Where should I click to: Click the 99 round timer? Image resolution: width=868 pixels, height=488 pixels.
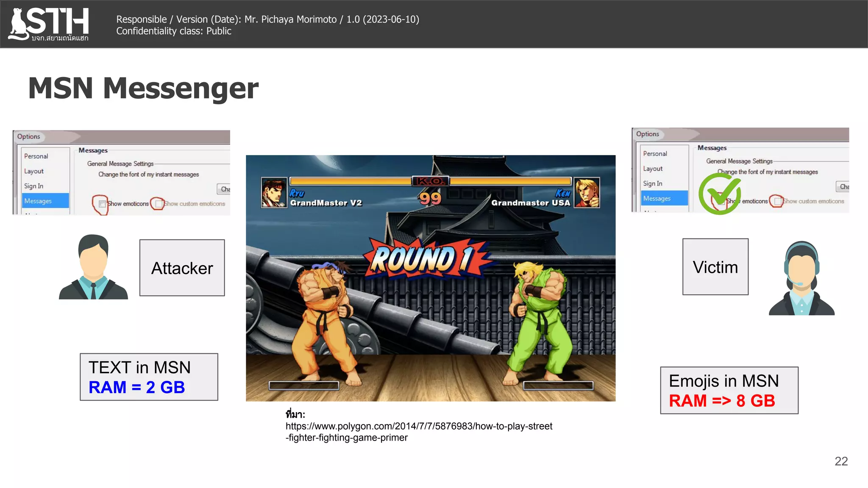430,198
